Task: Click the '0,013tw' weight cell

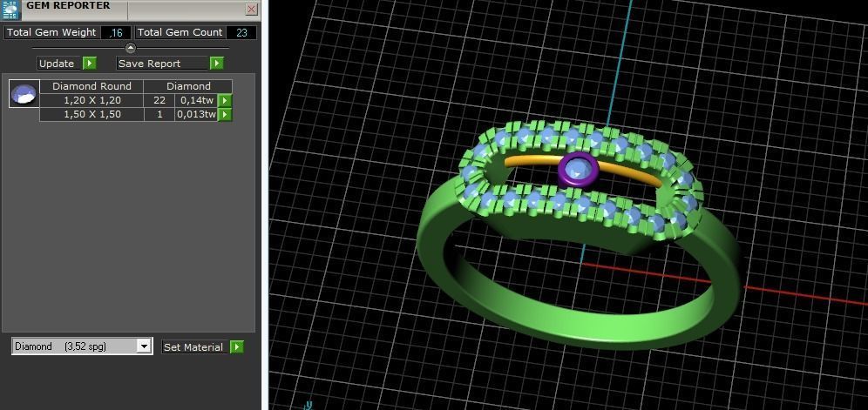Action: coord(197,115)
